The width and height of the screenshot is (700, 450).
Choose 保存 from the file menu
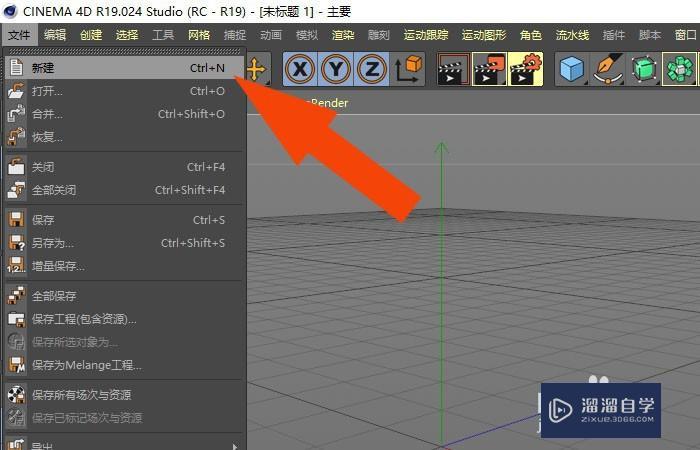point(125,220)
